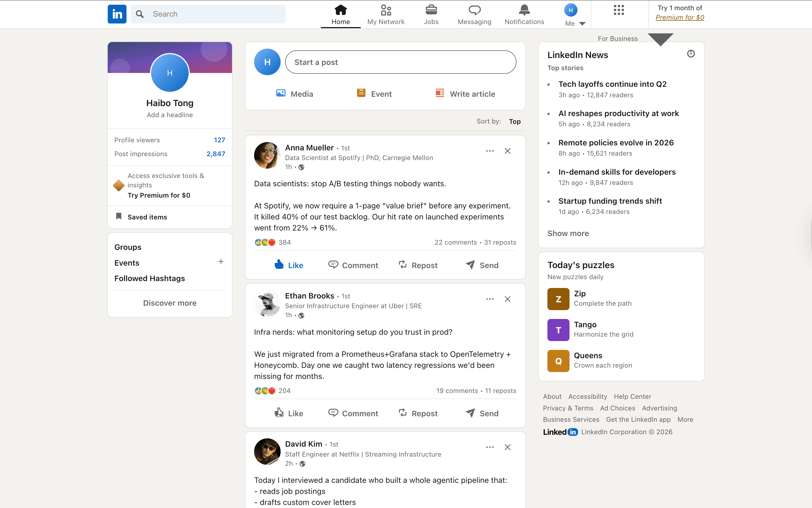The height and width of the screenshot is (508, 812).
Task: Expand the More footer menu
Action: pos(685,419)
